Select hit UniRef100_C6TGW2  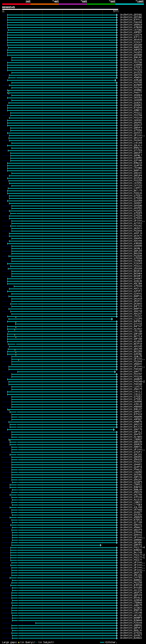tap(131, 30)
